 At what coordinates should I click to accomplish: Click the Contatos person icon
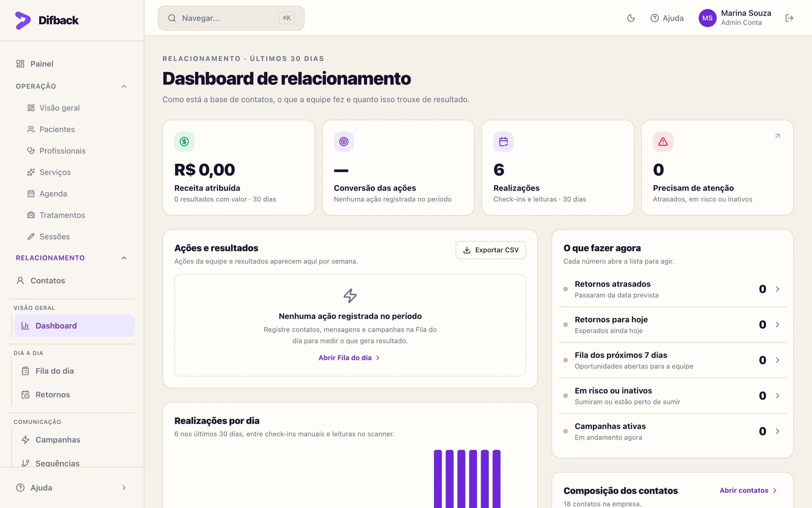coord(20,280)
